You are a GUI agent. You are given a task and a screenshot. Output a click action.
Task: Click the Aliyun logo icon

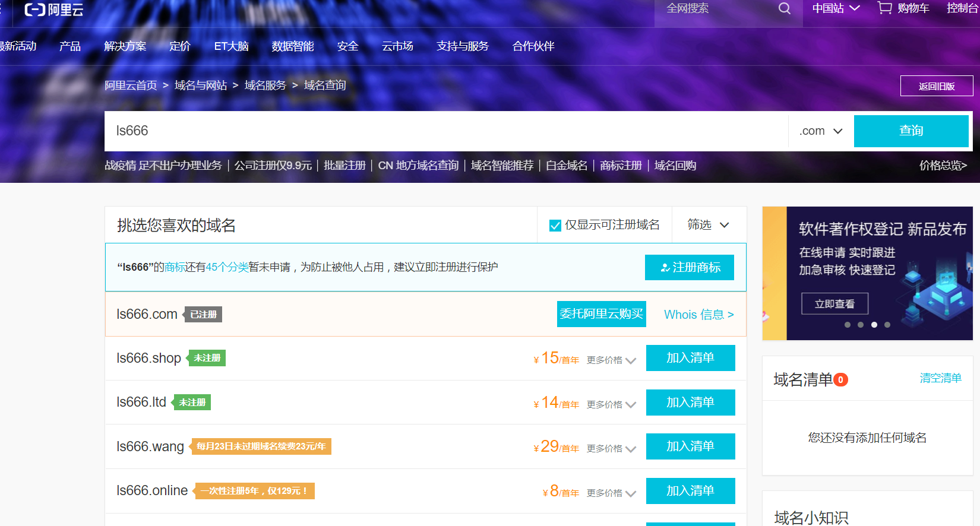pos(34,9)
